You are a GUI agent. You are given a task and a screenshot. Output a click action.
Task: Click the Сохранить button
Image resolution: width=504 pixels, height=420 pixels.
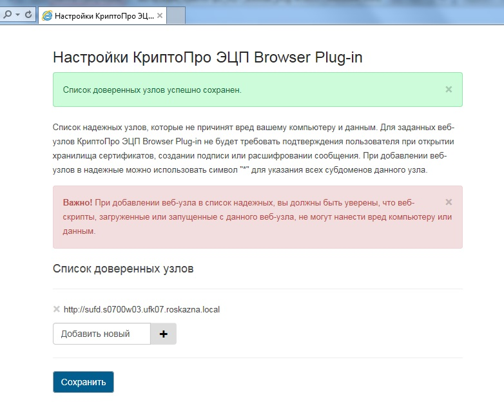[x=83, y=382]
